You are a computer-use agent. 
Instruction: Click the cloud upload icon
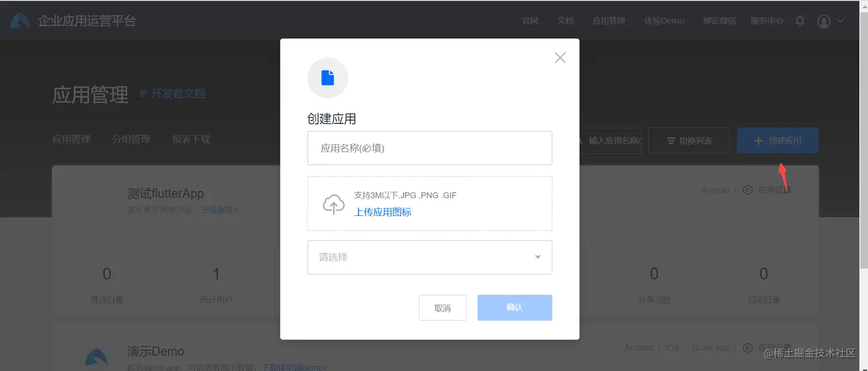[334, 204]
